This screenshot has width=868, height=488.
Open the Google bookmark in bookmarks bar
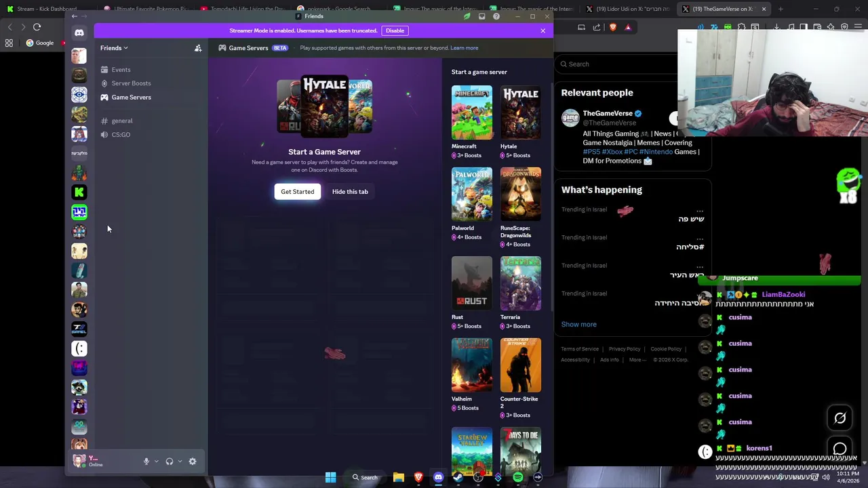click(x=40, y=43)
